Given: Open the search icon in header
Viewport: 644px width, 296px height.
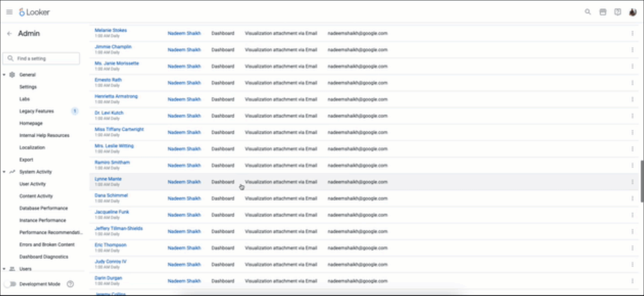Looking at the screenshot, I should [x=588, y=12].
